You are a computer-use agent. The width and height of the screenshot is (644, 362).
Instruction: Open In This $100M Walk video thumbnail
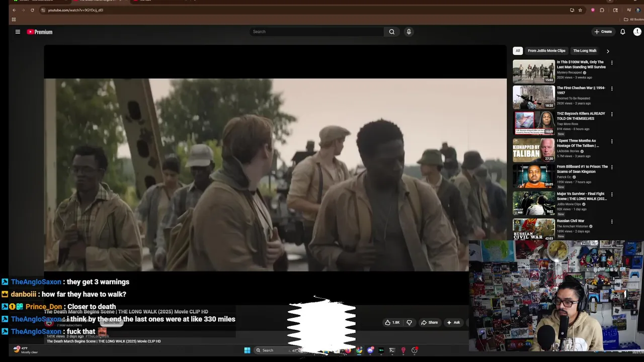[x=534, y=71]
